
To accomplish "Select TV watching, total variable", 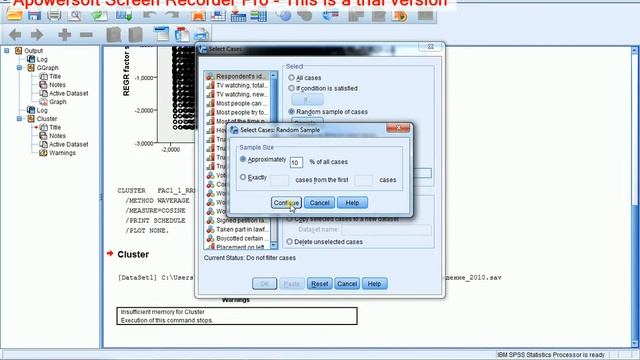I will (x=237, y=85).
